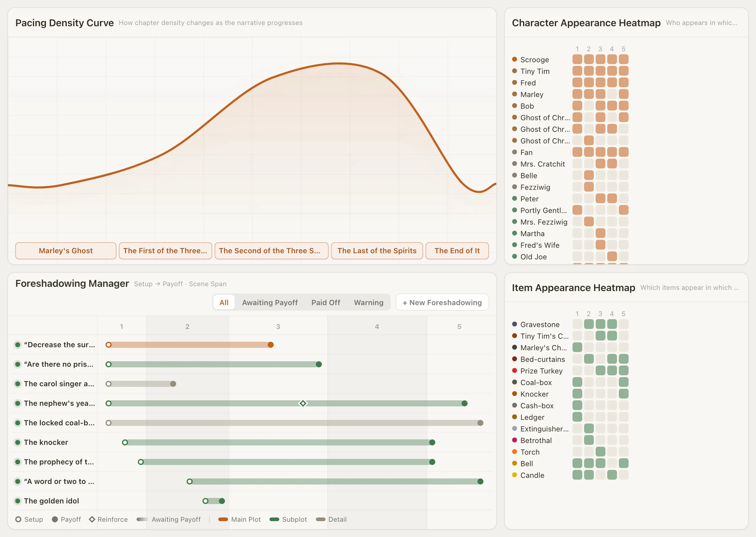756x537 pixels.
Task: Click Belle's chapter 2 heatmap cell
Action: 589,175
